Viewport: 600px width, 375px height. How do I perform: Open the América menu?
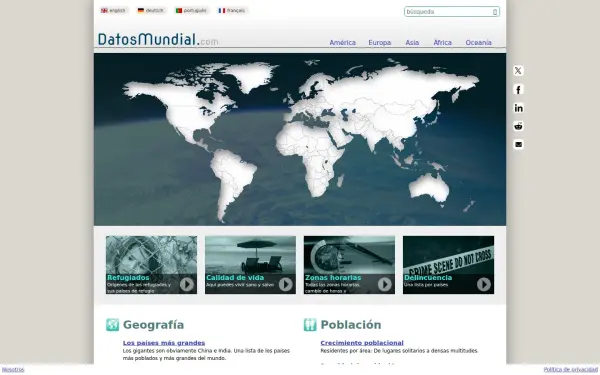pyautogui.click(x=342, y=42)
